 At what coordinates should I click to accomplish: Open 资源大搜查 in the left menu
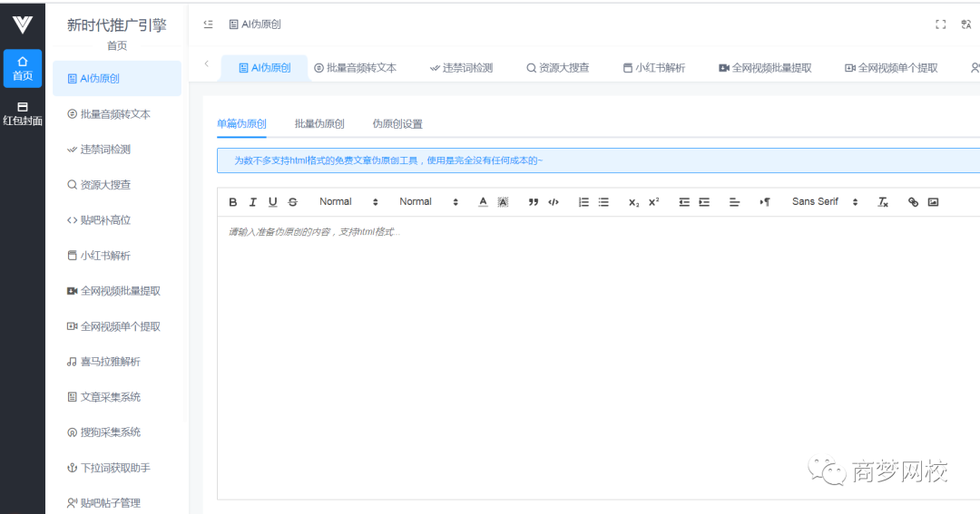[x=117, y=185]
